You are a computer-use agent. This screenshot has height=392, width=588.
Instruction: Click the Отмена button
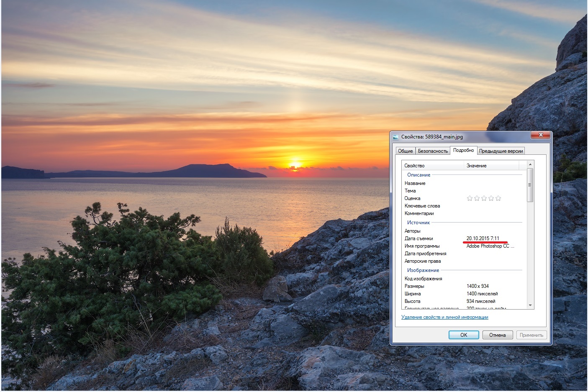click(497, 335)
